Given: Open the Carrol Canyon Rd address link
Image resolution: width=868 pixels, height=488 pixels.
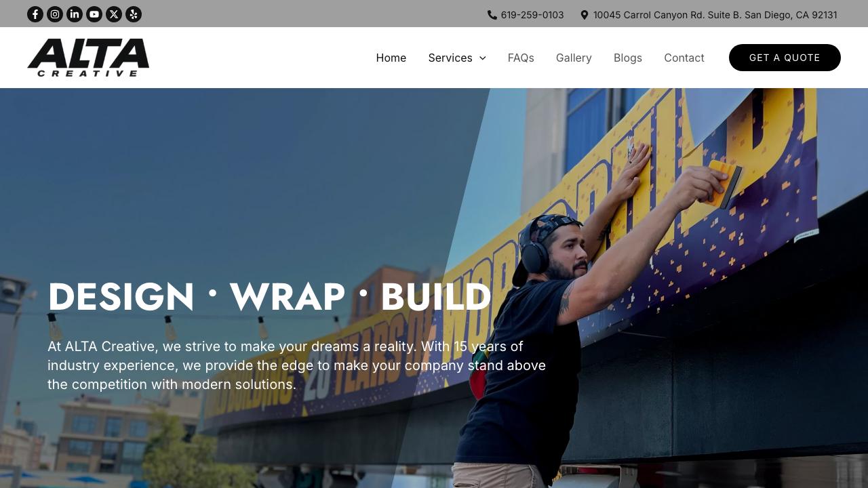Looking at the screenshot, I should click(x=715, y=15).
